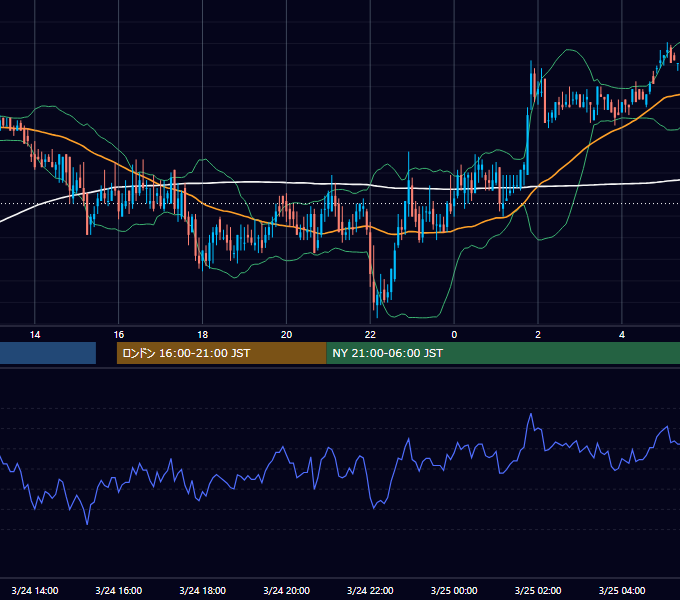Viewport: 680px width, 600px height.
Task: Click the 4 hour label on price chart axis
Action: (x=622, y=335)
